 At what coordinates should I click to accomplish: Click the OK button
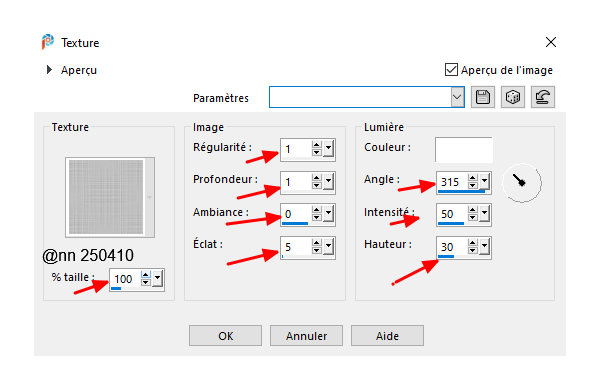(225, 335)
